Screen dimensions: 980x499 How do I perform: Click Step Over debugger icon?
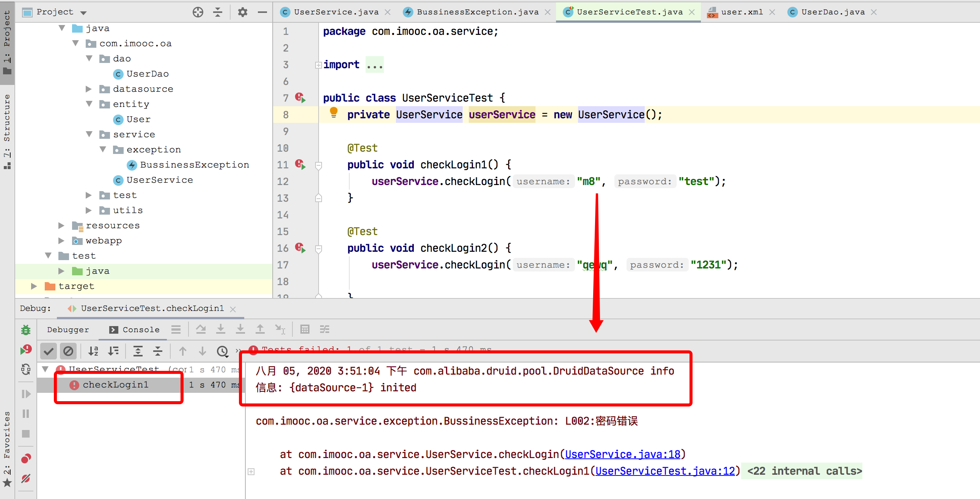201,330
